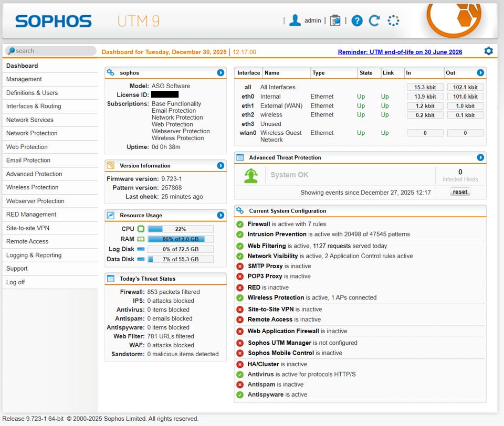Click the eth0 In value 13.9 kbit
The image size is (504, 426).
click(x=425, y=97)
